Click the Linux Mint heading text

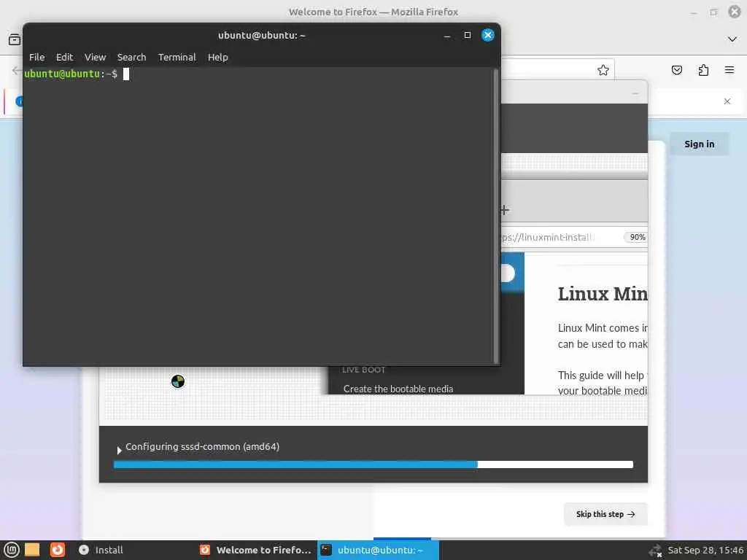point(603,294)
